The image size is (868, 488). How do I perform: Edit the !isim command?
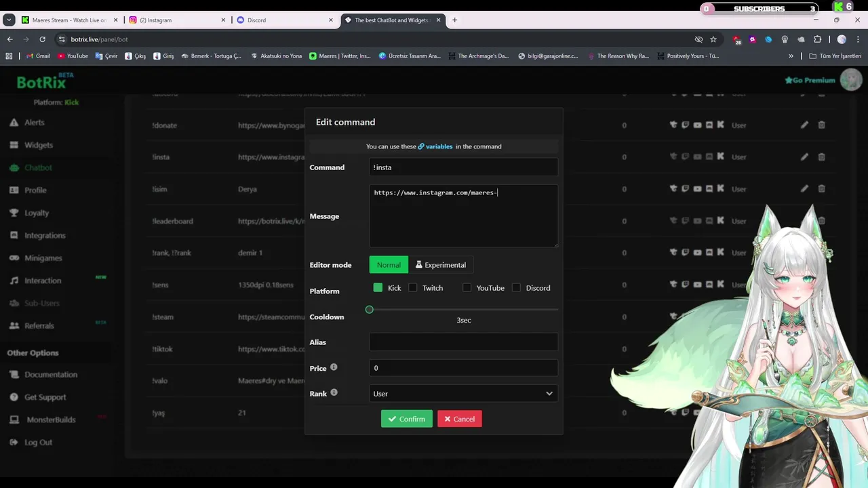click(804, 188)
